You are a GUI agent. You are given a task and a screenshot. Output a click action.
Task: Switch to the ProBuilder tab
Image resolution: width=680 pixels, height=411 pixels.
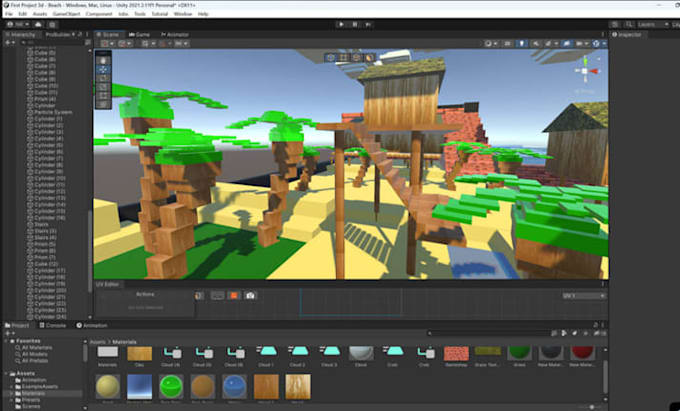pyautogui.click(x=58, y=34)
